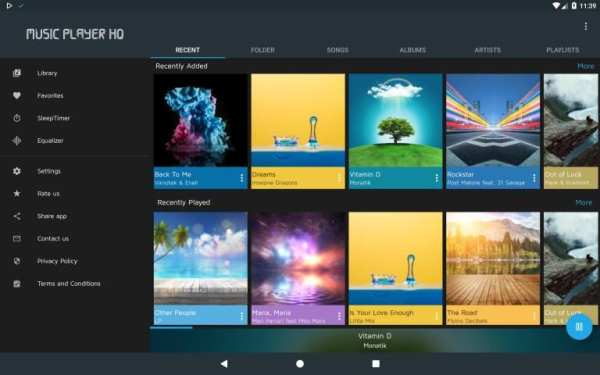The width and height of the screenshot is (600, 375).
Task: Open Terms and Conditions in side menu
Action: 69,284
